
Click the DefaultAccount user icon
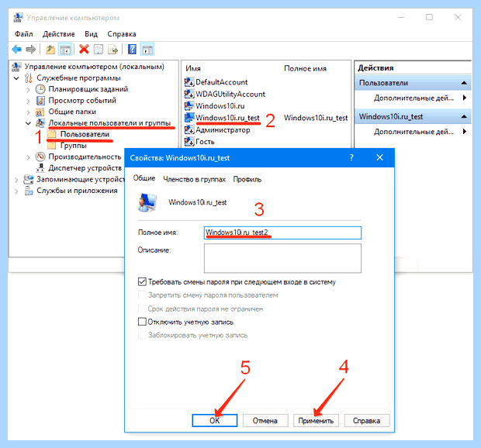point(189,82)
